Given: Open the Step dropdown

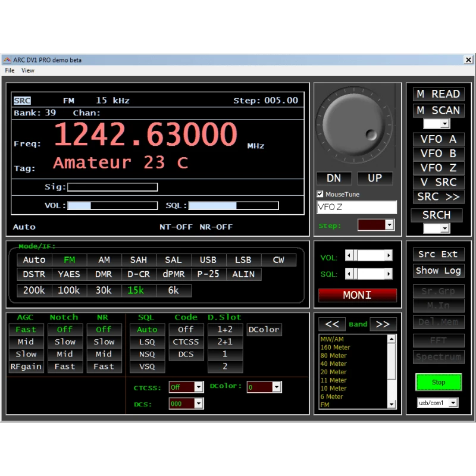Looking at the screenshot, I should click(x=390, y=225).
